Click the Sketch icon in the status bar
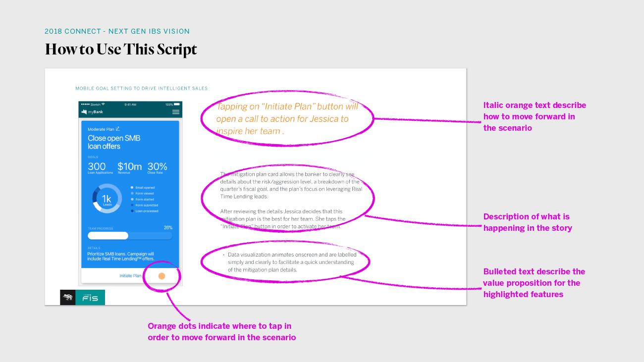The height and width of the screenshot is (362, 644). point(96,105)
